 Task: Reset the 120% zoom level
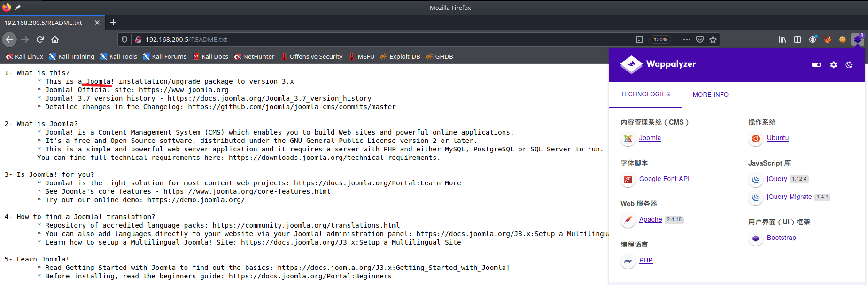coord(660,40)
